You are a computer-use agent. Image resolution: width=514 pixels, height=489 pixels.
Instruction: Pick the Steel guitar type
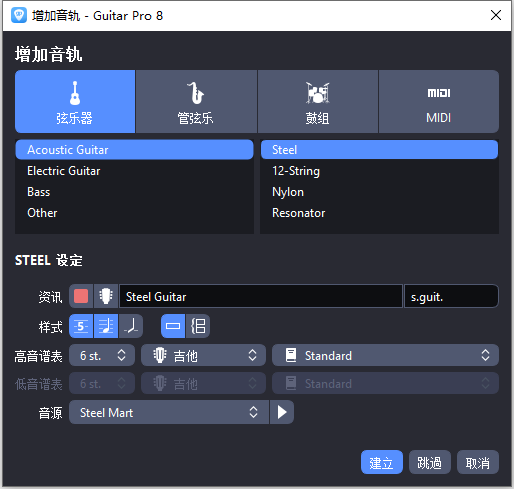(x=379, y=150)
